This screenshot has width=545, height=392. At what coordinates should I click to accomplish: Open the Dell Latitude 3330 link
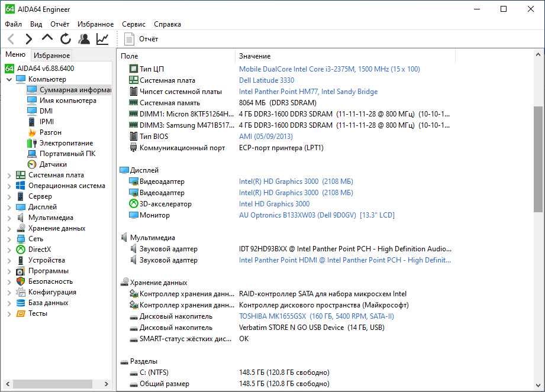pyautogui.click(x=266, y=80)
